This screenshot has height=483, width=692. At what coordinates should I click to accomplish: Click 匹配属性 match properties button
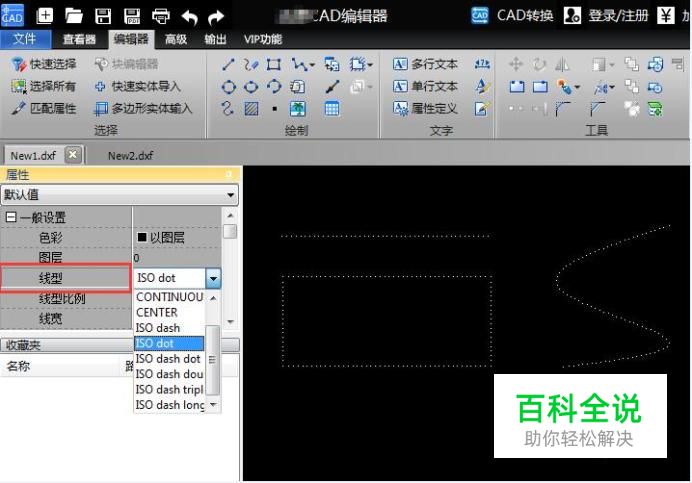coord(43,109)
